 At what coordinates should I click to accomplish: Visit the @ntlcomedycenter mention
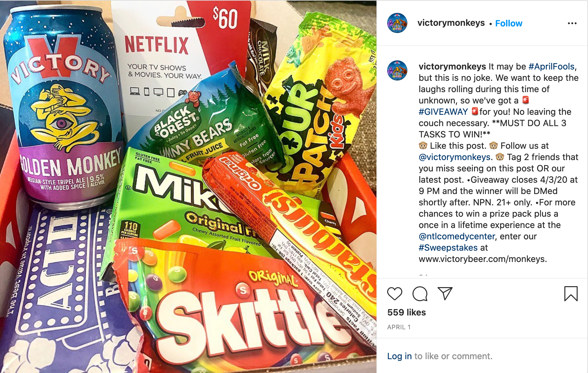[x=457, y=237]
